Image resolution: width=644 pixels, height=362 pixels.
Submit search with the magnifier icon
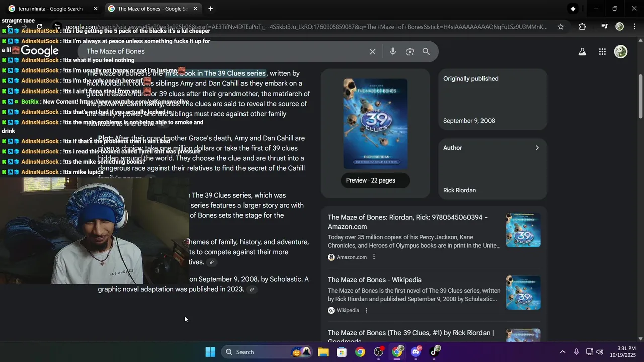(426, 51)
